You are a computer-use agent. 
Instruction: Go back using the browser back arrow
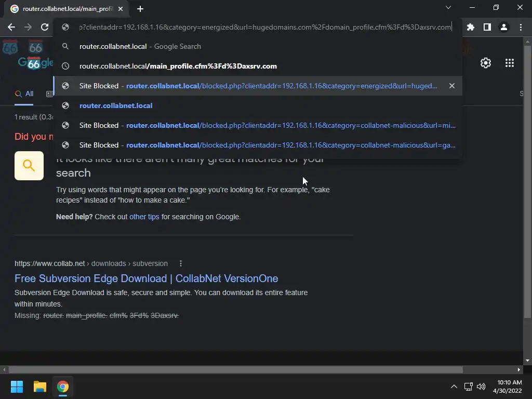tap(11, 27)
